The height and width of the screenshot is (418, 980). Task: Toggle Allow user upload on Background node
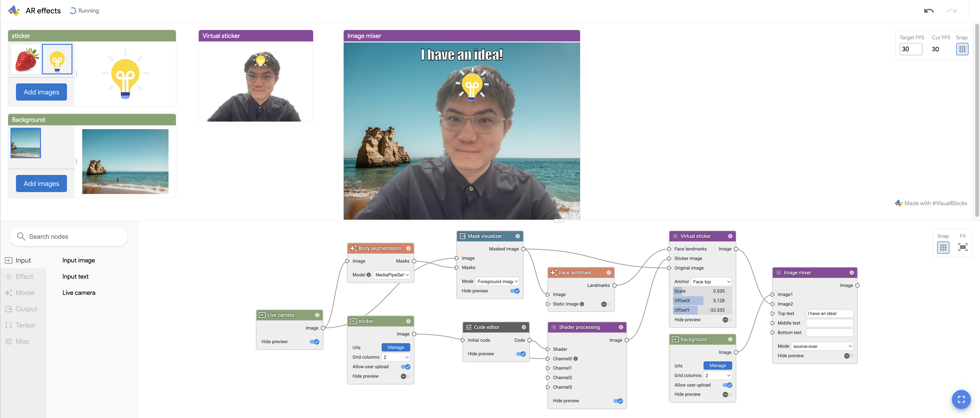[727, 385]
